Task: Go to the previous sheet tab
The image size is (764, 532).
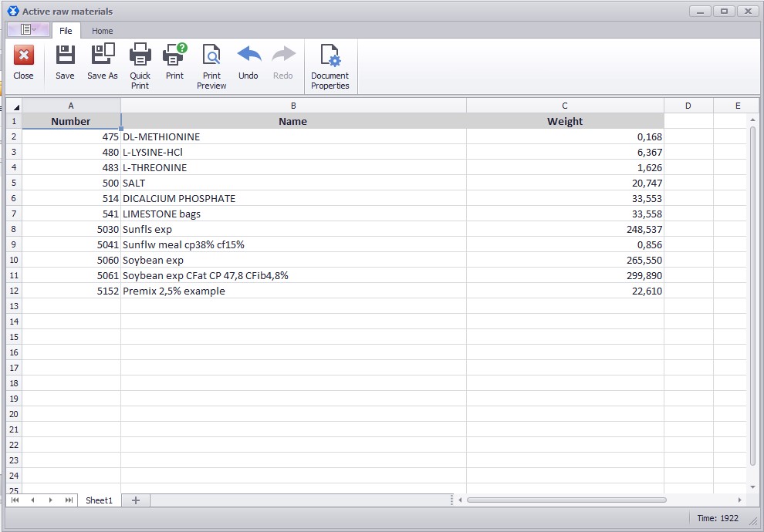Action: point(32,500)
